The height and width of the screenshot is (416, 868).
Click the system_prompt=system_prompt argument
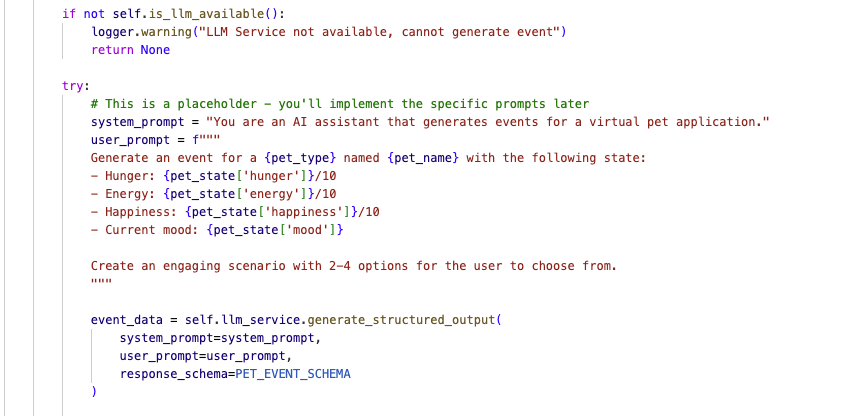click(220, 338)
